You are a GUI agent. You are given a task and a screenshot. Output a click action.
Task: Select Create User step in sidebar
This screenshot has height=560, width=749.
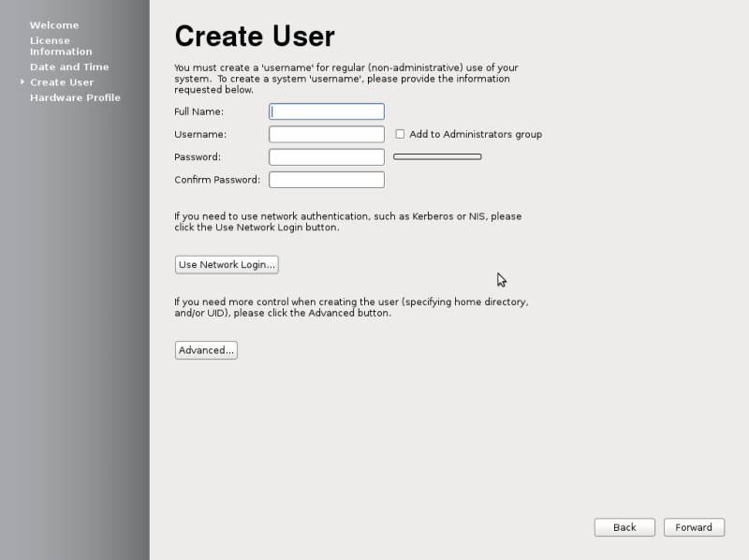point(62,82)
